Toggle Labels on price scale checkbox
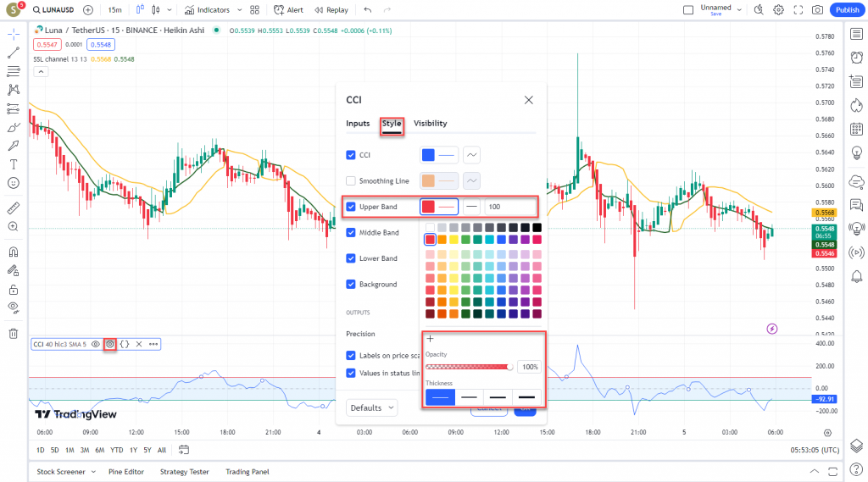The image size is (868, 482). pyautogui.click(x=350, y=355)
